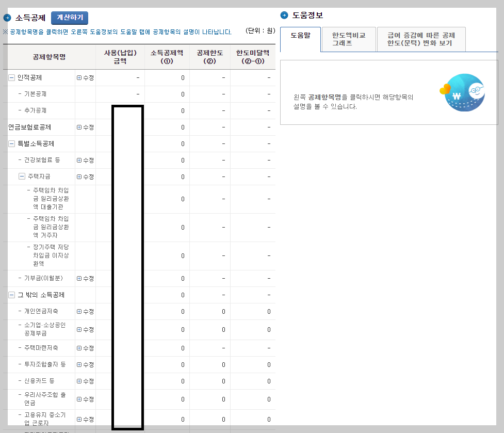
Task: Click the 수정 icon beside 주택마련저축
Action: pyautogui.click(x=84, y=348)
